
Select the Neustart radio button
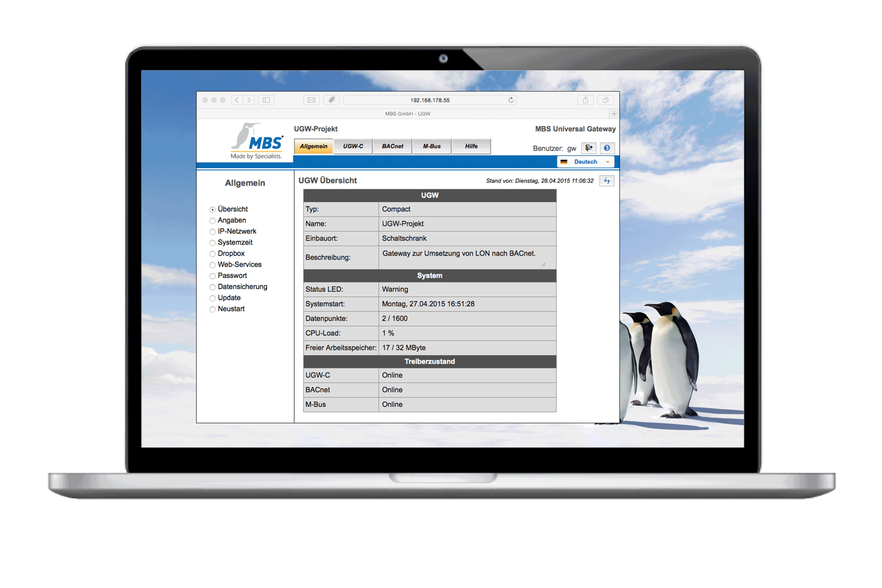coord(212,309)
